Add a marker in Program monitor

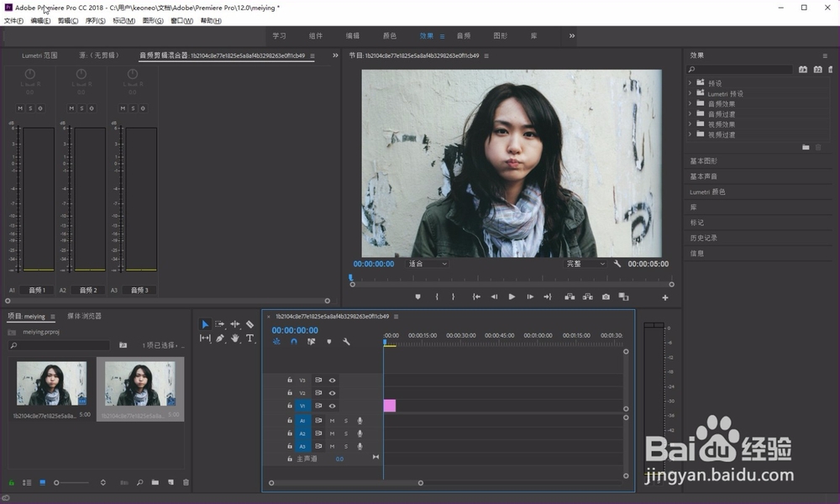[x=417, y=297]
